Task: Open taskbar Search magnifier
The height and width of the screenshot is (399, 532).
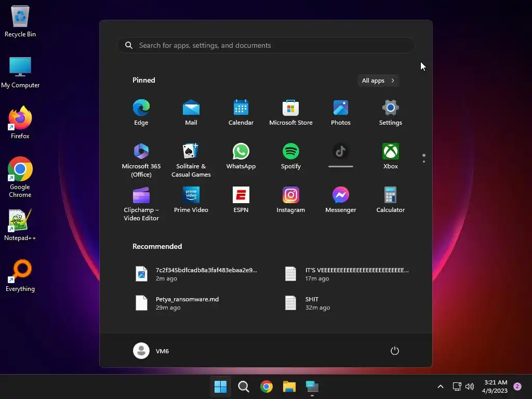Action: (x=244, y=387)
